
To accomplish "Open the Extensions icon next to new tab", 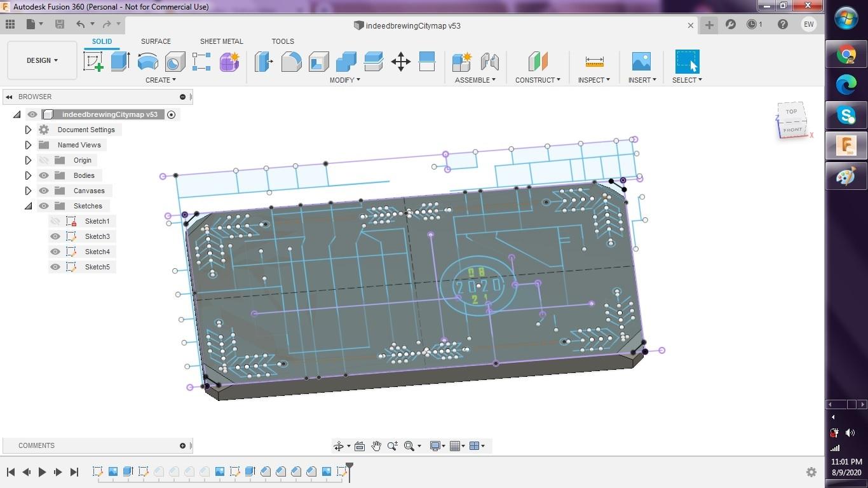I will (x=731, y=24).
